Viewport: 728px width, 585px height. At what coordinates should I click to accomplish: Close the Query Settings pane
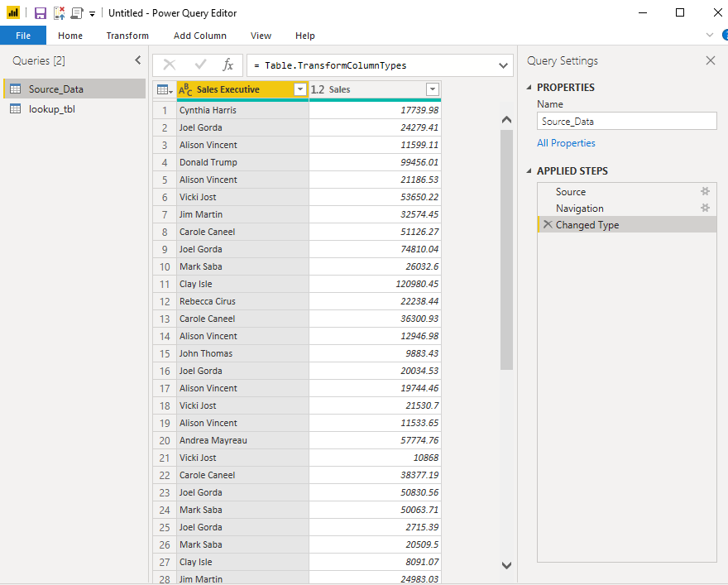[711, 60]
